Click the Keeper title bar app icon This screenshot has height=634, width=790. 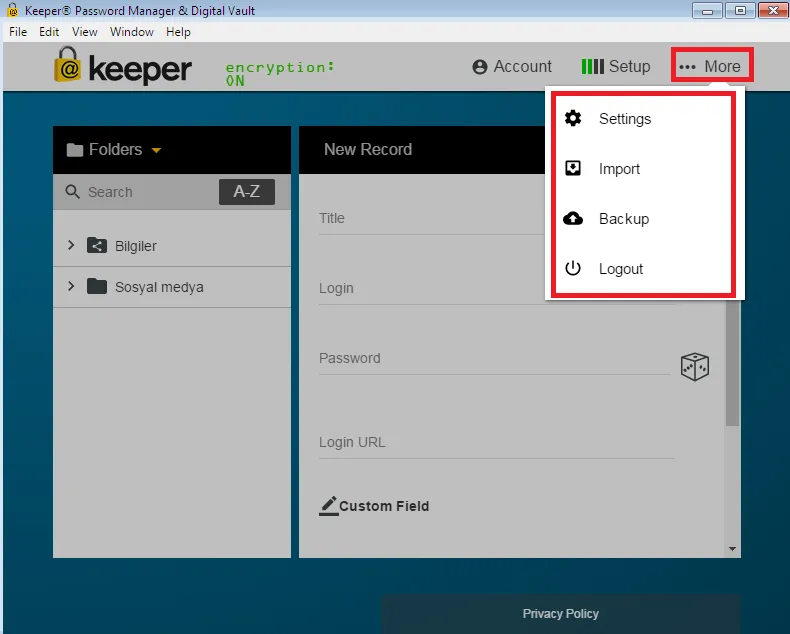[13, 10]
